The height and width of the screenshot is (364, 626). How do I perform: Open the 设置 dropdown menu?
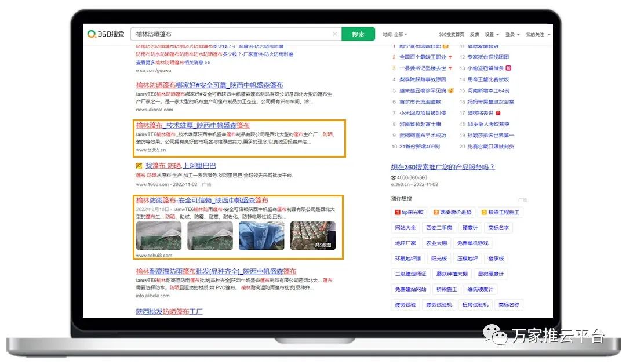point(494,34)
